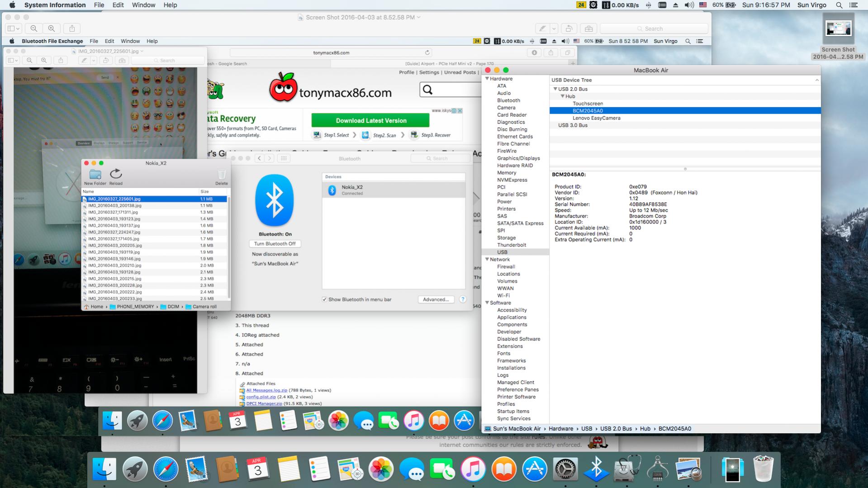This screenshot has width=868, height=488.
Task: Open Help menu in top menu bar
Action: tap(170, 5)
